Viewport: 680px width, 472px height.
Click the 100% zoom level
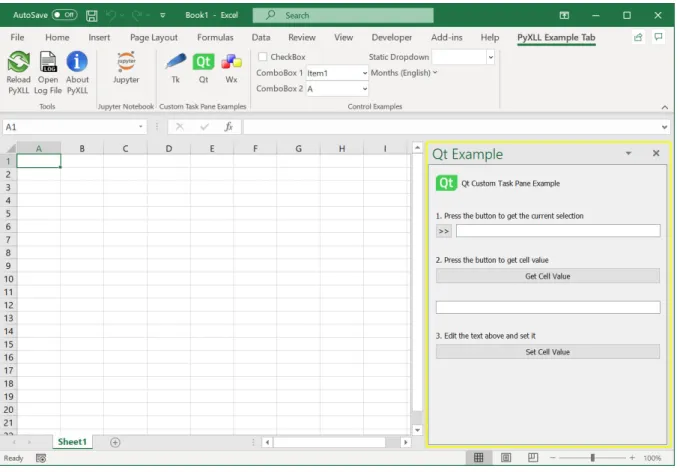tap(652, 458)
